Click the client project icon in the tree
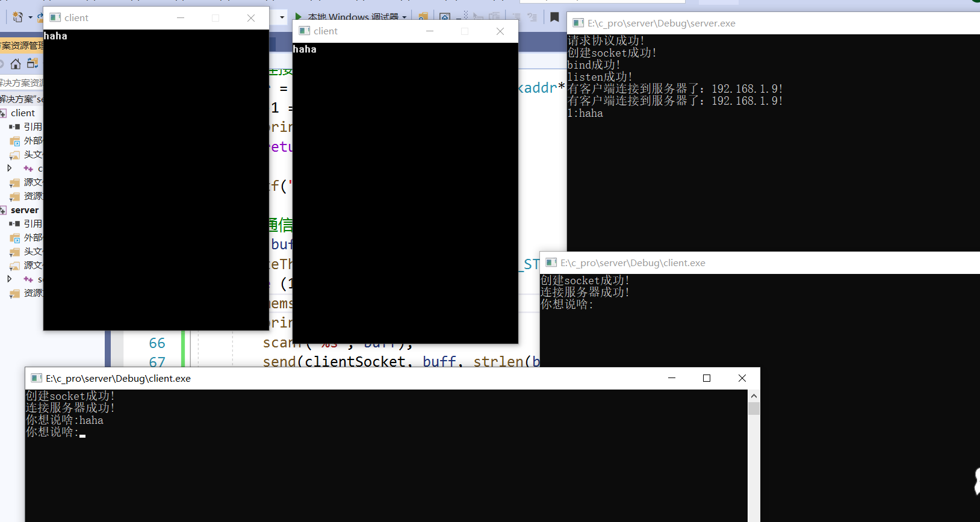The height and width of the screenshot is (522, 980). (x=3, y=113)
